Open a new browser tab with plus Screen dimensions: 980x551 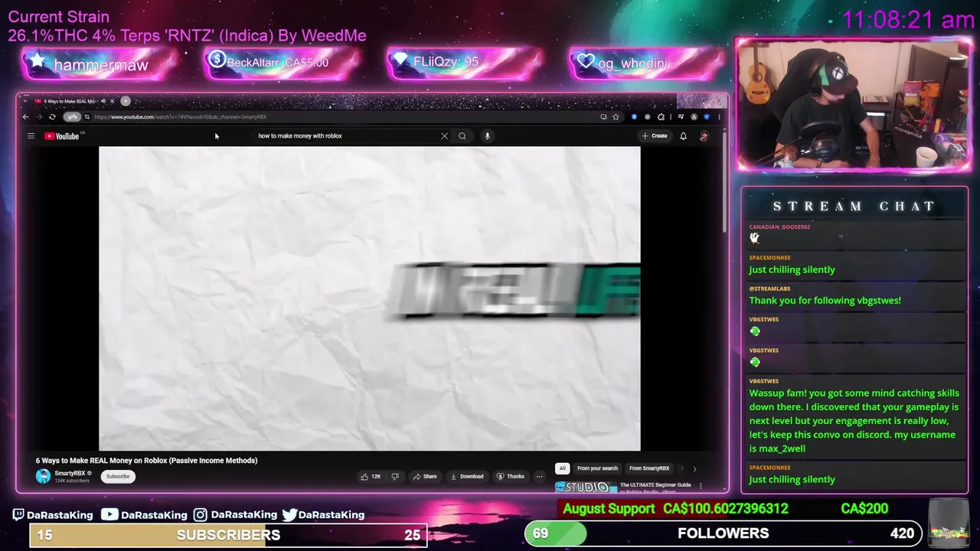click(126, 101)
